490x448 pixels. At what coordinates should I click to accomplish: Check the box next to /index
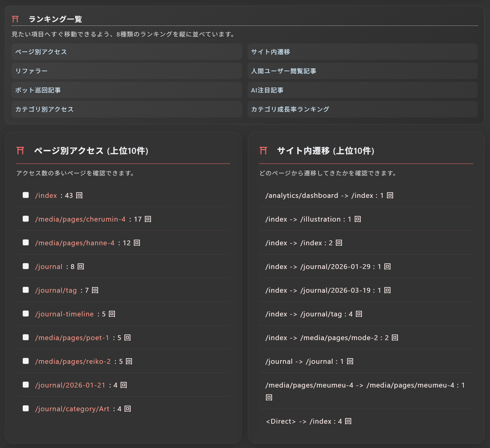[x=26, y=195]
